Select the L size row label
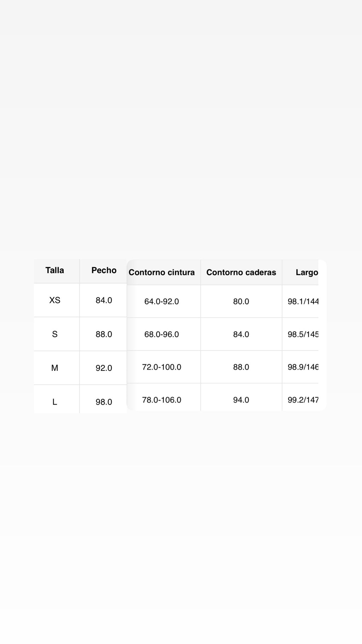 pos(55,402)
